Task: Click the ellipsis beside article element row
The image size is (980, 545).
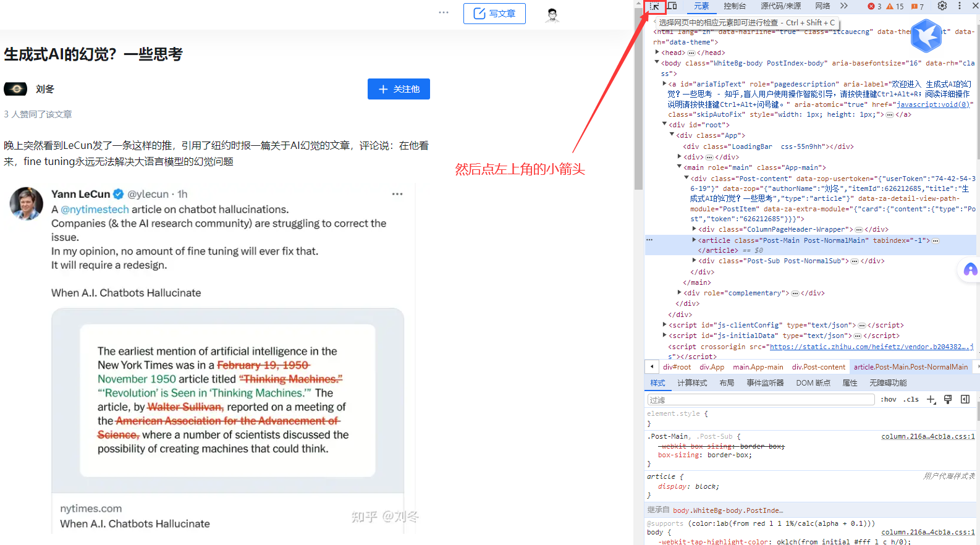Action: click(x=649, y=240)
